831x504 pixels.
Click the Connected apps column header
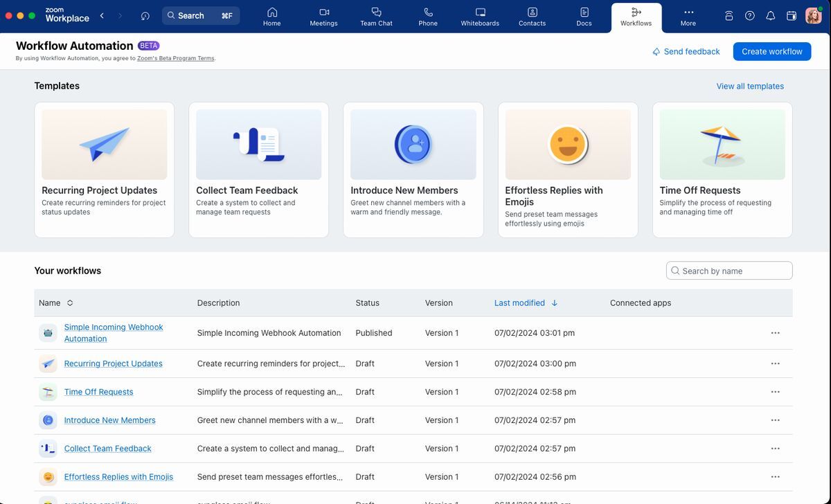coord(641,303)
